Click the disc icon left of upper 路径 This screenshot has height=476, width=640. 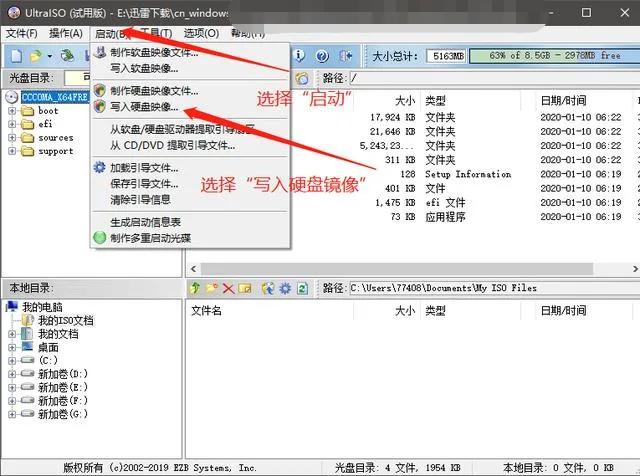point(302,78)
